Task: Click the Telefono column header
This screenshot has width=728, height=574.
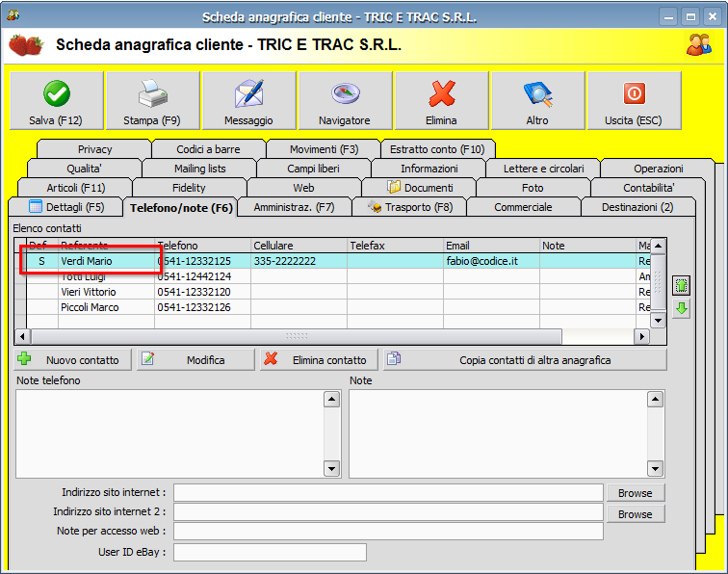Action: [202, 246]
